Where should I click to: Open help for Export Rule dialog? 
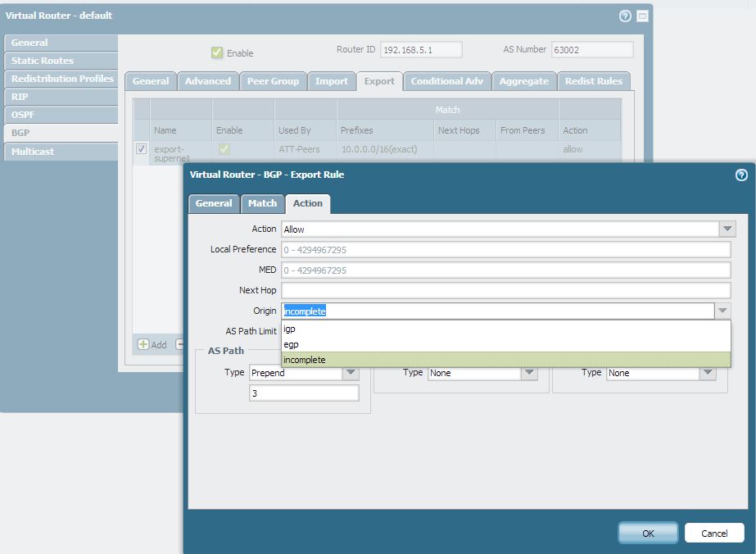click(x=741, y=175)
